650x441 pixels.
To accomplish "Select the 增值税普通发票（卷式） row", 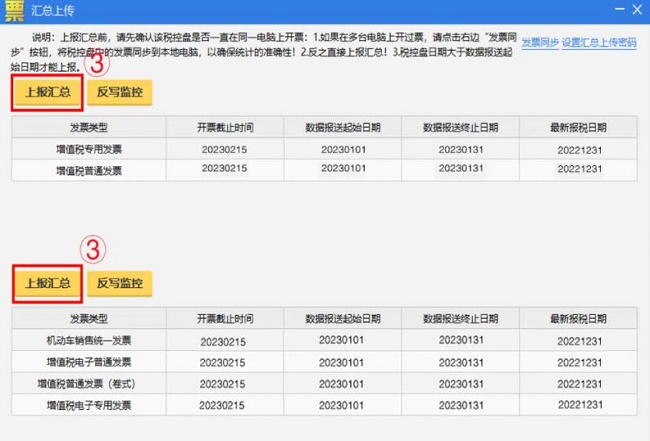I will (89, 383).
